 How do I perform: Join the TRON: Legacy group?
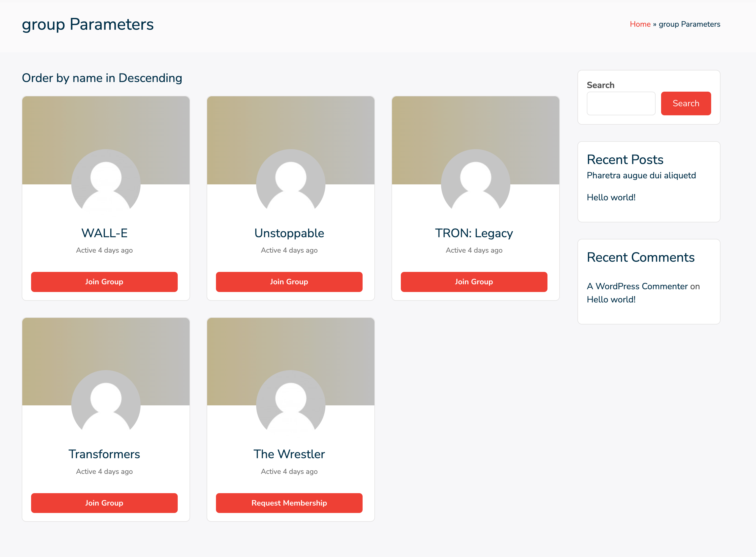point(473,282)
